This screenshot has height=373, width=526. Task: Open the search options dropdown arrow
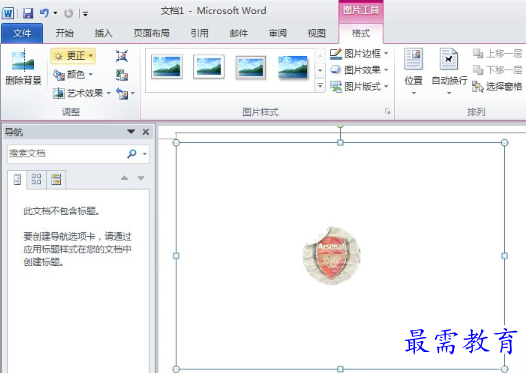pos(145,154)
